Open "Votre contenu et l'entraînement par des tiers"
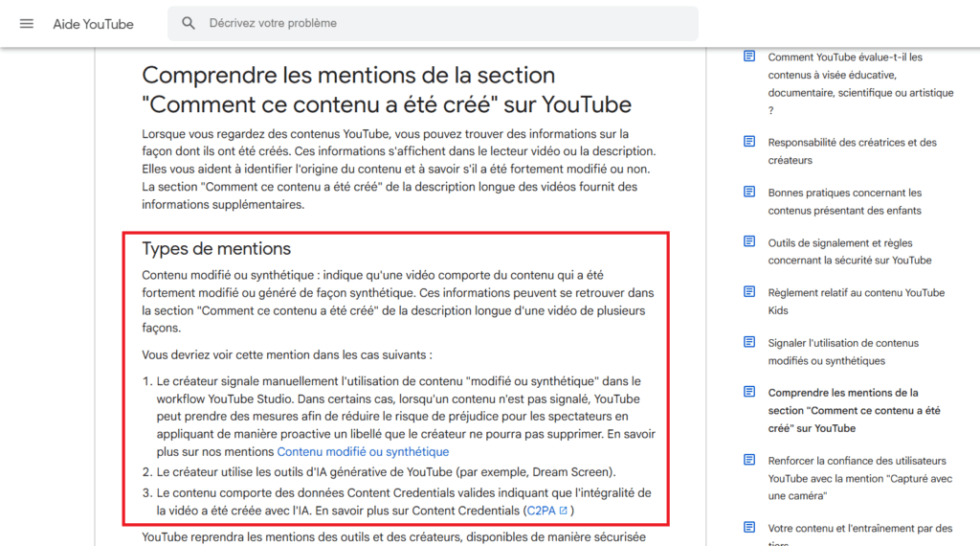This screenshot has height=546, width=980. (x=859, y=534)
